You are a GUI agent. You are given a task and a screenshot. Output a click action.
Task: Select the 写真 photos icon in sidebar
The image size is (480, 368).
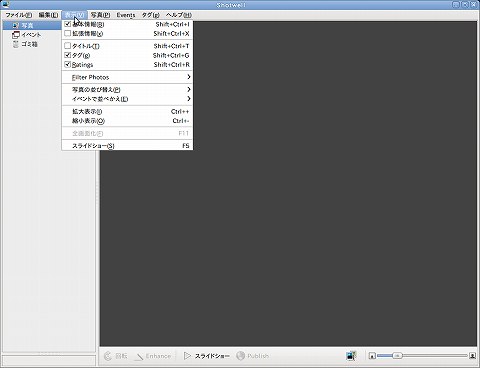pyautogui.click(x=15, y=26)
